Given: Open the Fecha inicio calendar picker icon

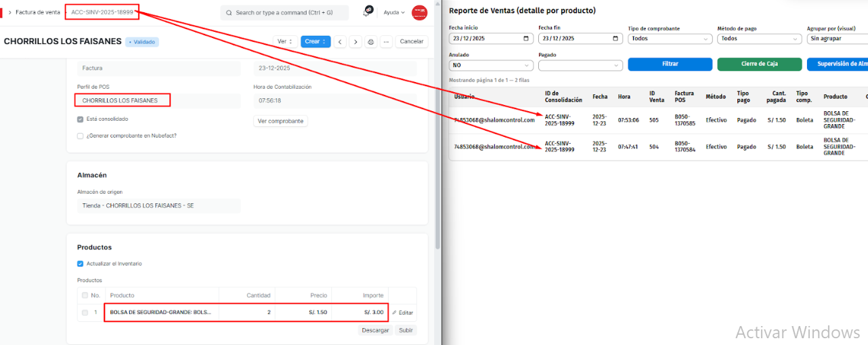Looking at the screenshot, I should 527,39.
